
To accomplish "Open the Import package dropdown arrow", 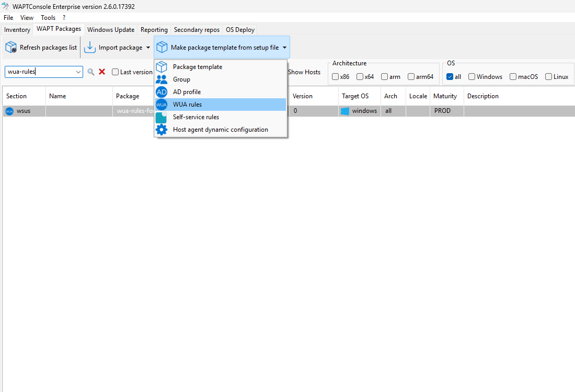I will (148, 48).
